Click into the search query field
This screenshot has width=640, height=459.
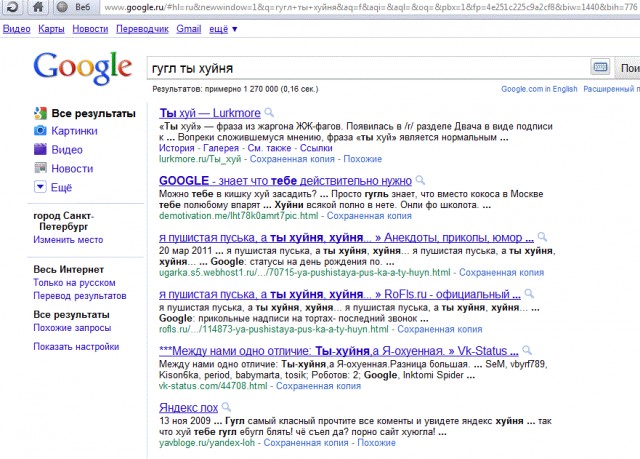[x=369, y=68]
